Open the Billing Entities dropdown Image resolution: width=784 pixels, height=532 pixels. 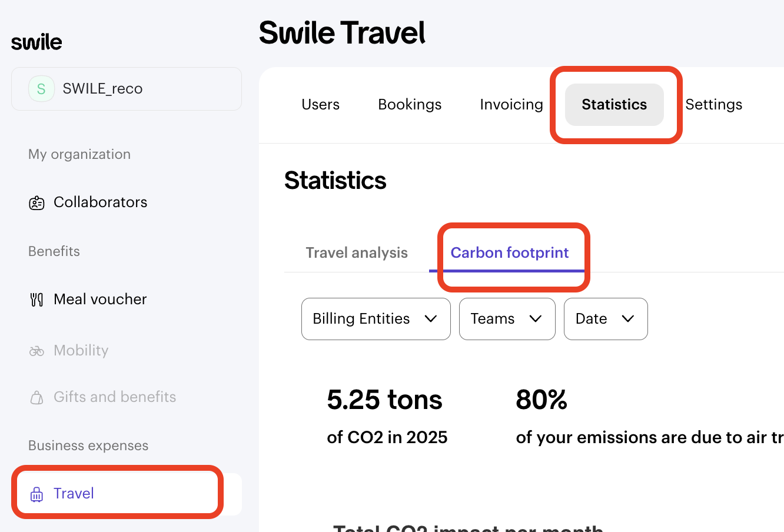[x=376, y=319]
